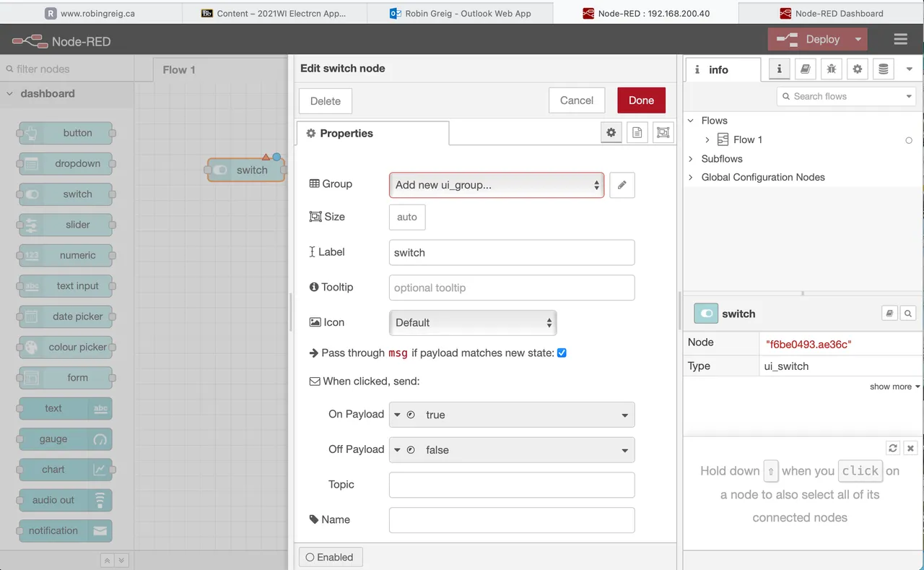Open the Search flows options arrow
Screen dimensions: 924x570
(x=910, y=96)
